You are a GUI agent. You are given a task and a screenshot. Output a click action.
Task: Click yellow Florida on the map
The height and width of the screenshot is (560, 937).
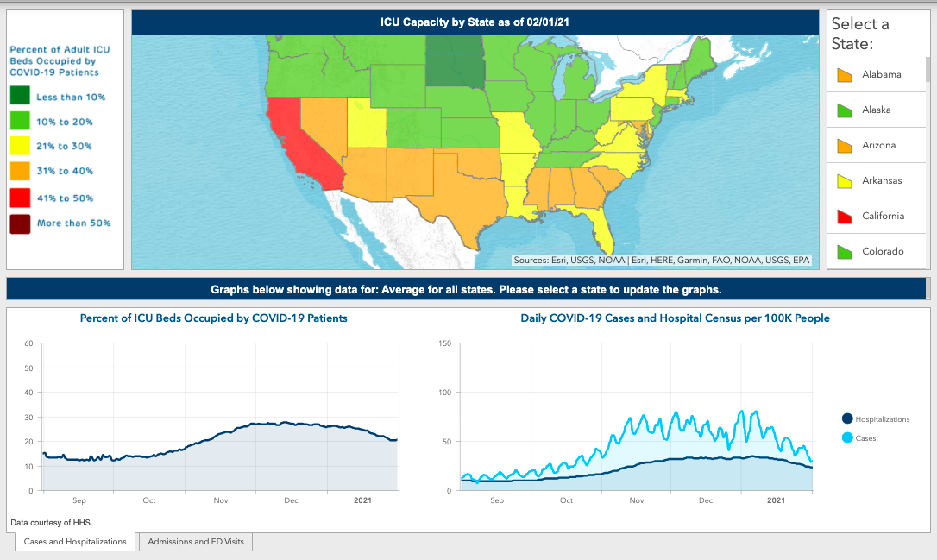point(604,229)
